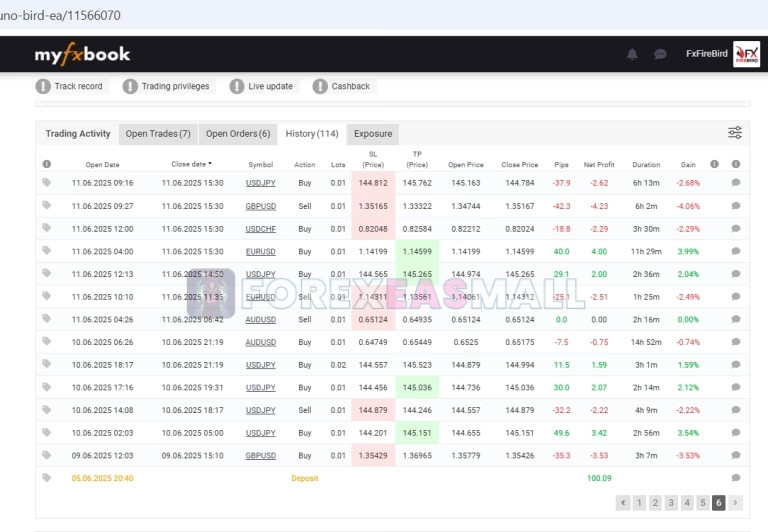Click the Track record status item
Viewport: 768px width, 532px height.
tap(70, 87)
